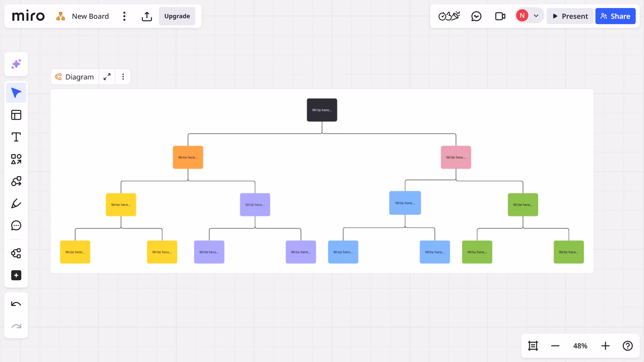
Task: Zoom out with the minus button
Action: (x=555, y=346)
